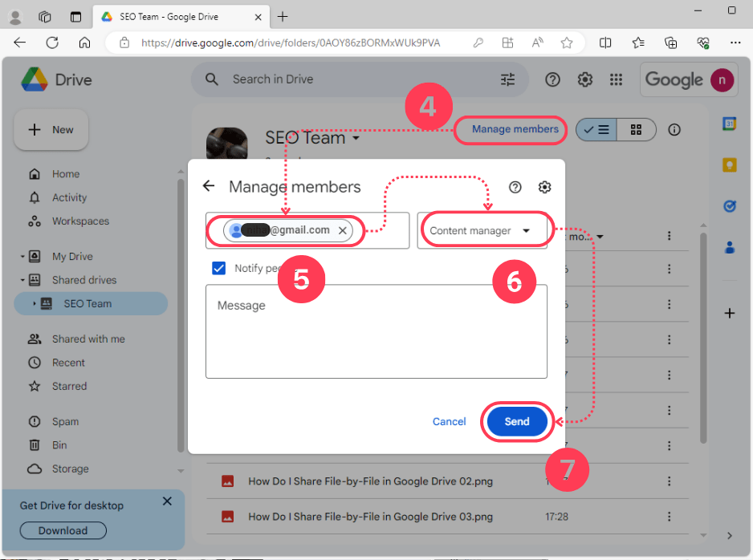Switch to grid layout view

636,129
